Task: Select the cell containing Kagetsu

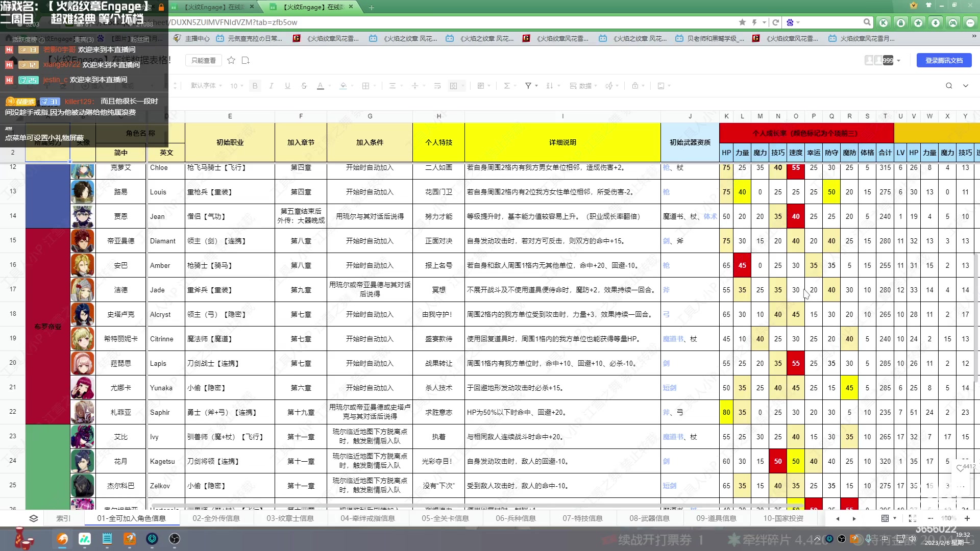Action: click(166, 461)
